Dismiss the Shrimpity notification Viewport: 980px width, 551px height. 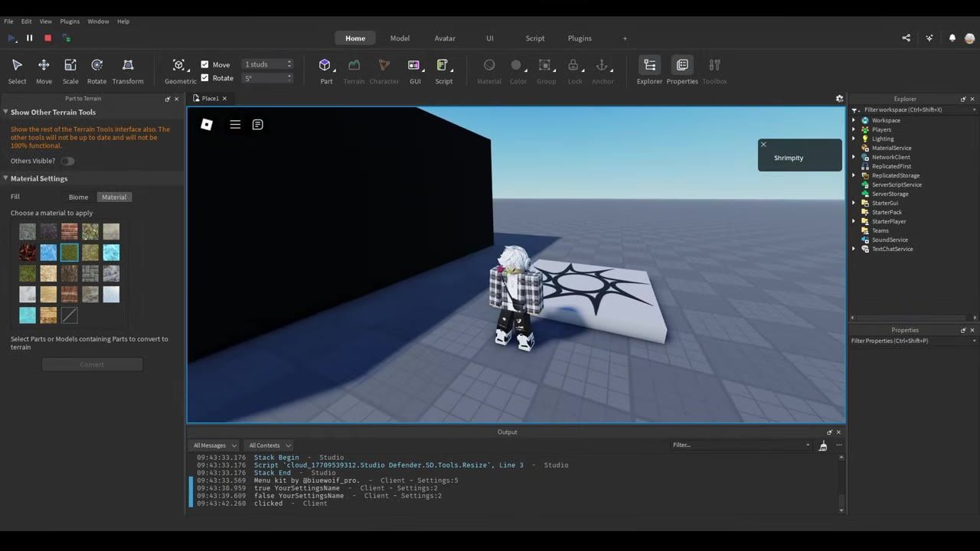[x=763, y=145]
